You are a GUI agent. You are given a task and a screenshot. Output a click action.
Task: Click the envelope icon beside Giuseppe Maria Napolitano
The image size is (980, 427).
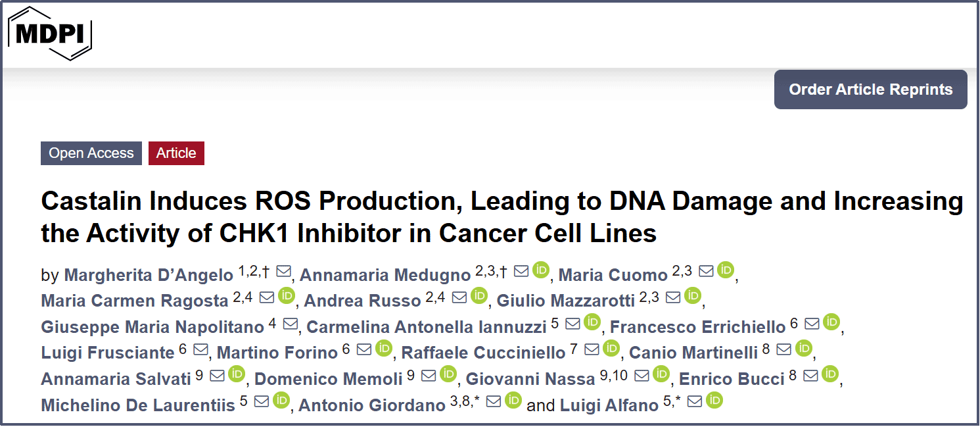tap(291, 323)
